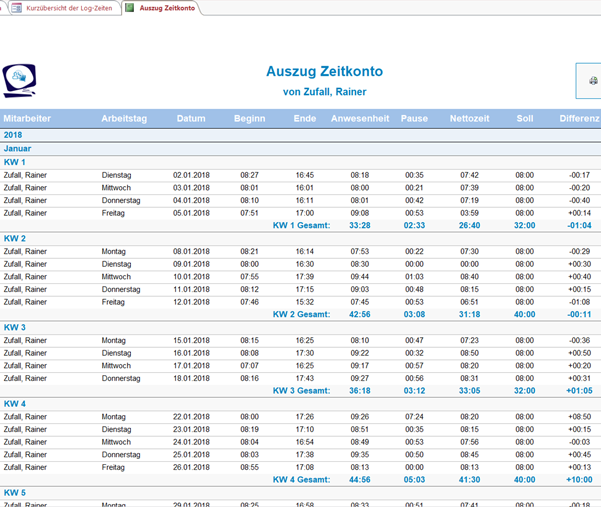Click KW 1 total difference -01:04
Viewport: 601px width, 507px height.
tap(579, 225)
